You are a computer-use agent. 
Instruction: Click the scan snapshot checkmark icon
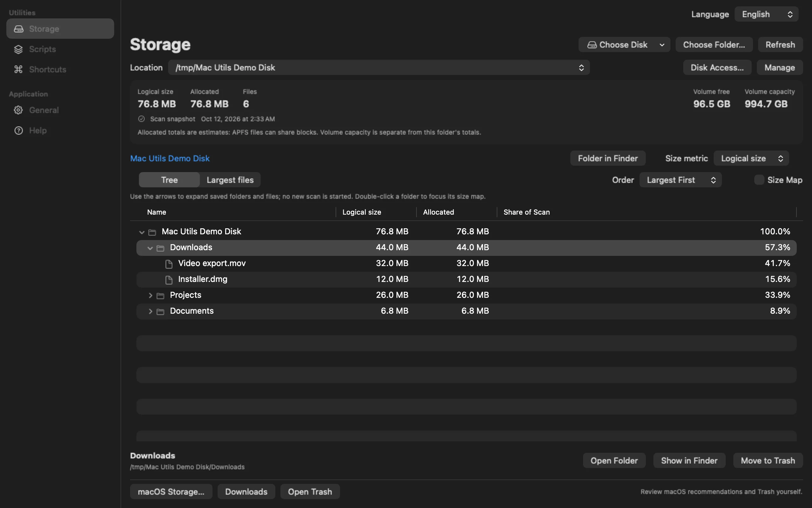pos(141,119)
